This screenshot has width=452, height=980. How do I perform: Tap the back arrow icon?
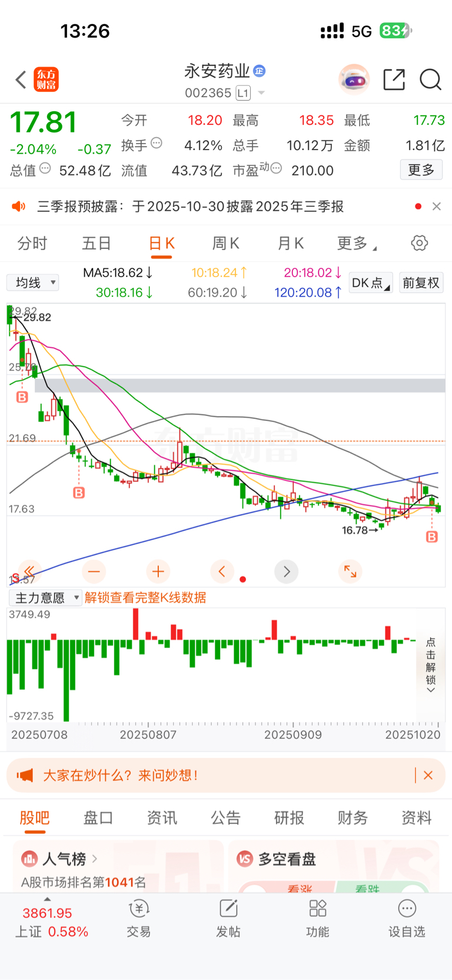[21, 79]
